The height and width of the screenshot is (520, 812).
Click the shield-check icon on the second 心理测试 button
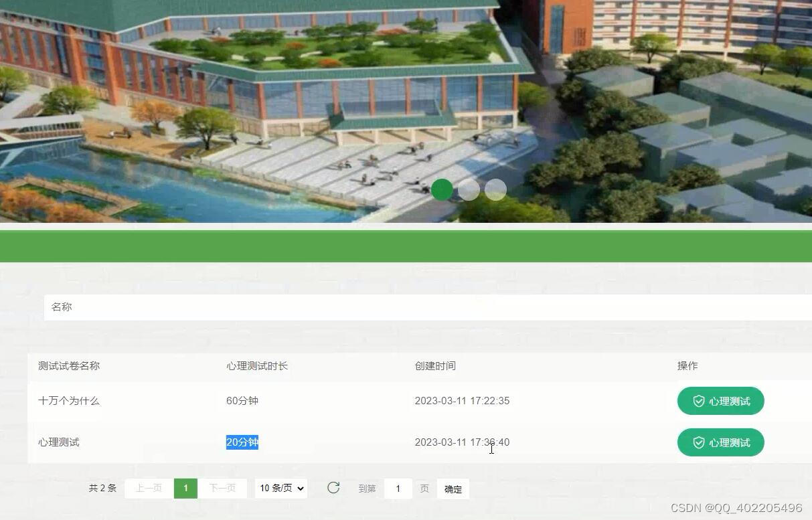click(x=699, y=442)
